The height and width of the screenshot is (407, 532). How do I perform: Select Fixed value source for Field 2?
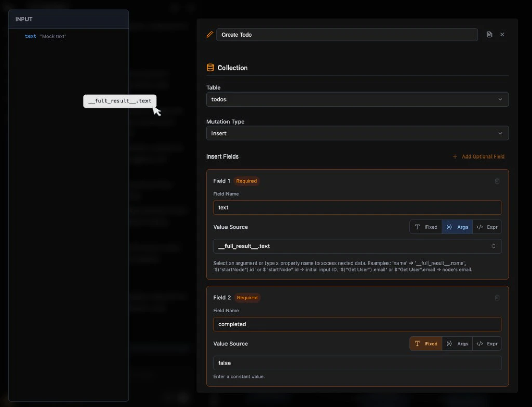(426, 344)
